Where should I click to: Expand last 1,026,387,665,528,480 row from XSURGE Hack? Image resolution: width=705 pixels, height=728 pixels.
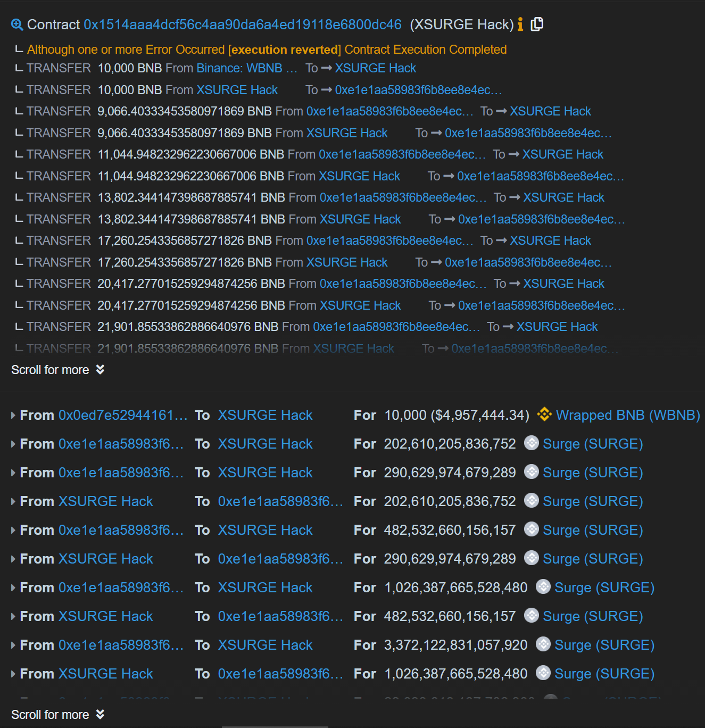13,674
